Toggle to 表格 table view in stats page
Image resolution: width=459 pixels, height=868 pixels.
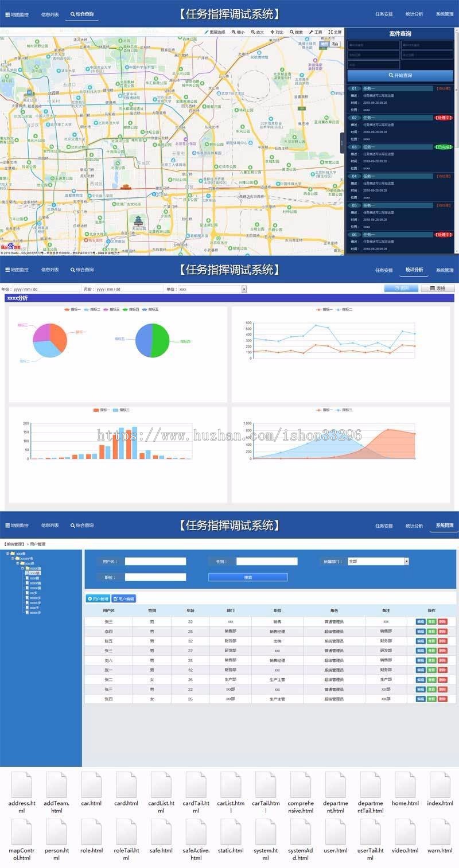(438, 289)
